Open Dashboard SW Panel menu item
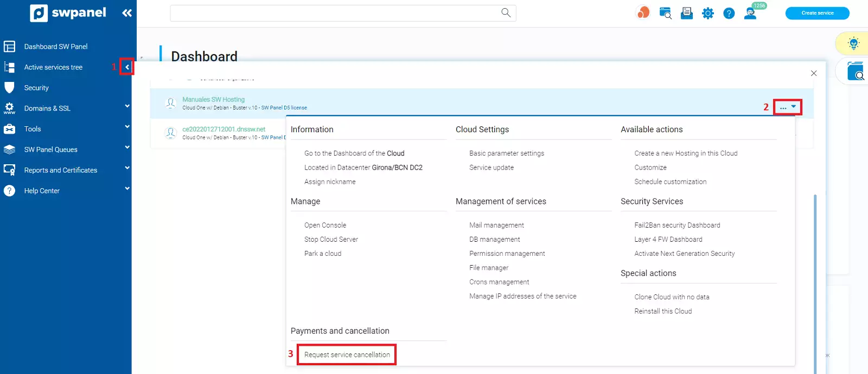 pos(55,47)
